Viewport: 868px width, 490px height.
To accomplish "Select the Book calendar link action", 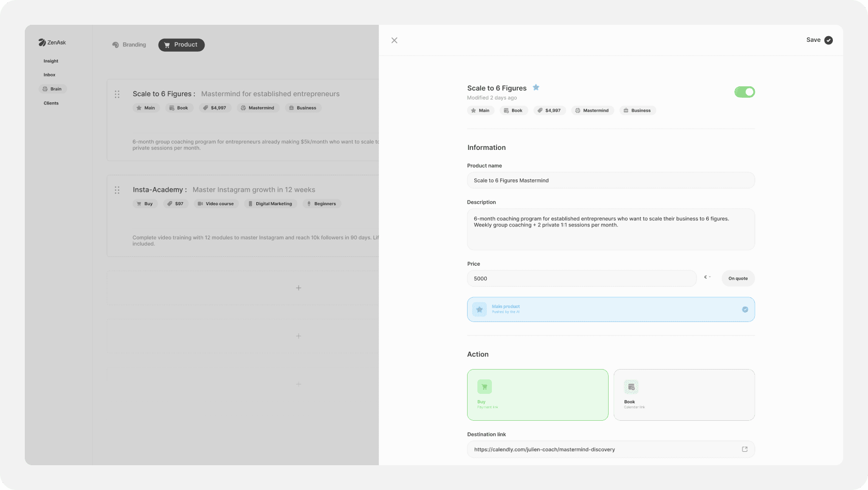I will [684, 395].
